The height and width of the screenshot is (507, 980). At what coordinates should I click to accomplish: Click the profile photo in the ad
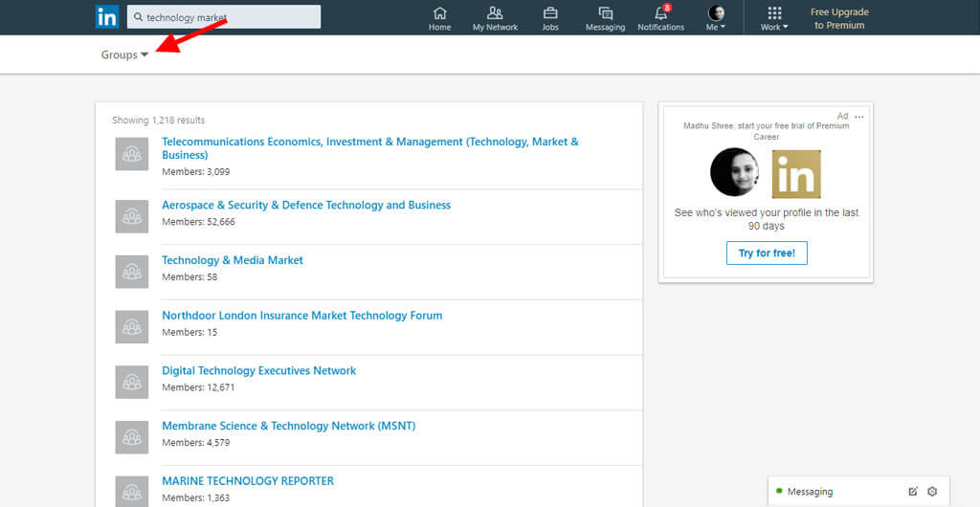(x=734, y=172)
